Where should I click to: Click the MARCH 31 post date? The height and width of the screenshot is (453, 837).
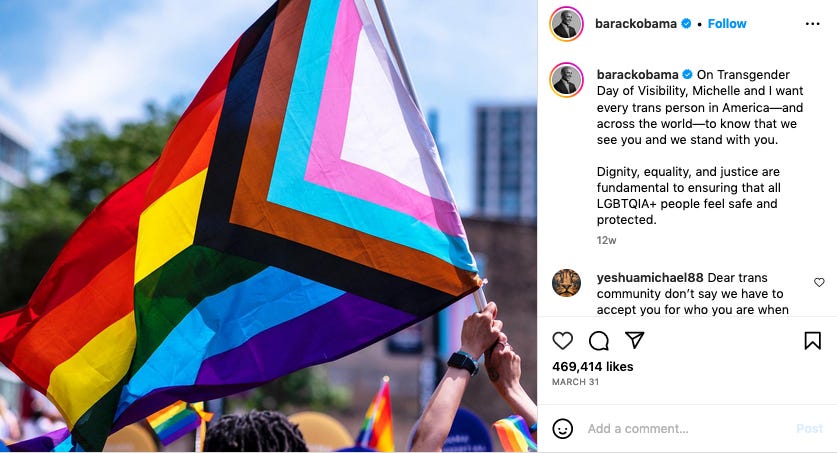tap(575, 382)
